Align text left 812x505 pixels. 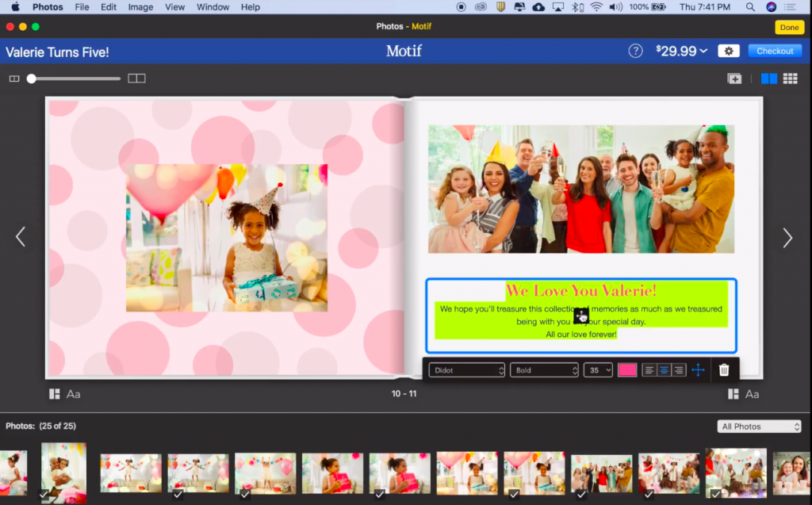pyautogui.click(x=649, y=369)
